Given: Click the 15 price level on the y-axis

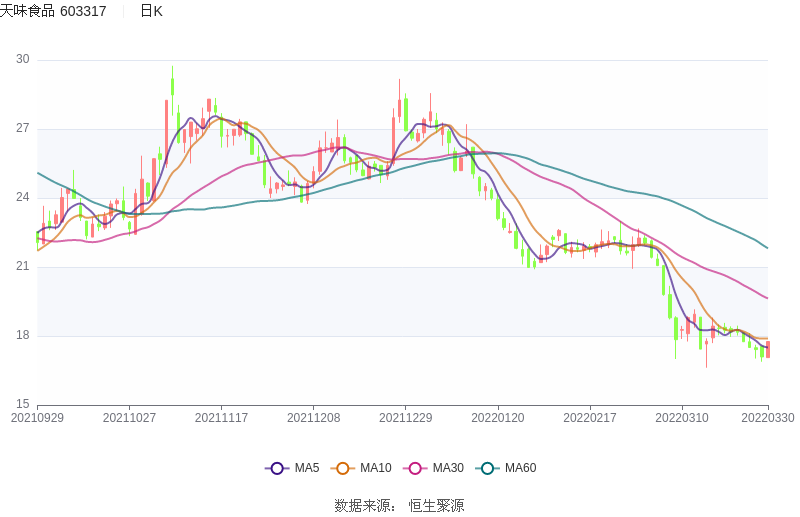Looking at the screenshot, I should (x=23, y=404).
